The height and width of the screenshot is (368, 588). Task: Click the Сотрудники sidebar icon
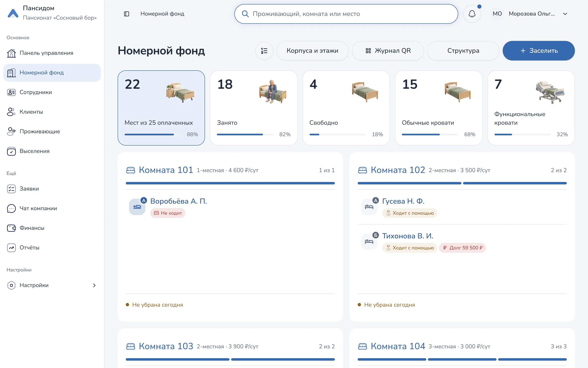[11, 92]
